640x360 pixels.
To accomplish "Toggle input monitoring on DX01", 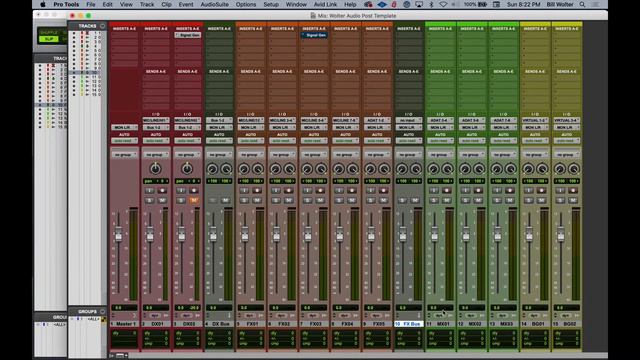I will [149, 191].
